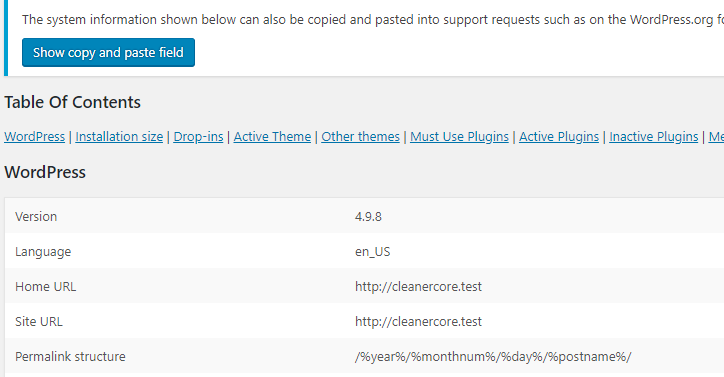
Task: Open the WordPress table of contents link
Action: [x=35, y=137]
